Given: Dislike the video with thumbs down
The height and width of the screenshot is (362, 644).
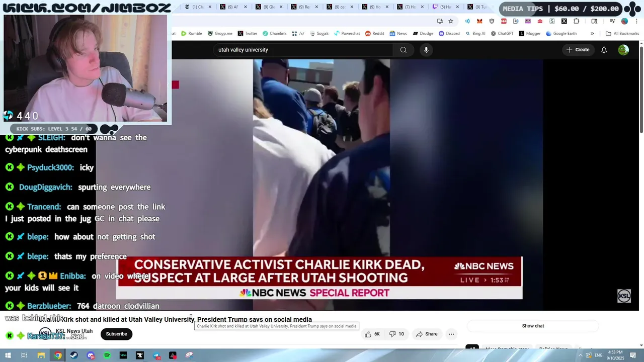Looking at the screenshot, I should [x=397, y=334].
